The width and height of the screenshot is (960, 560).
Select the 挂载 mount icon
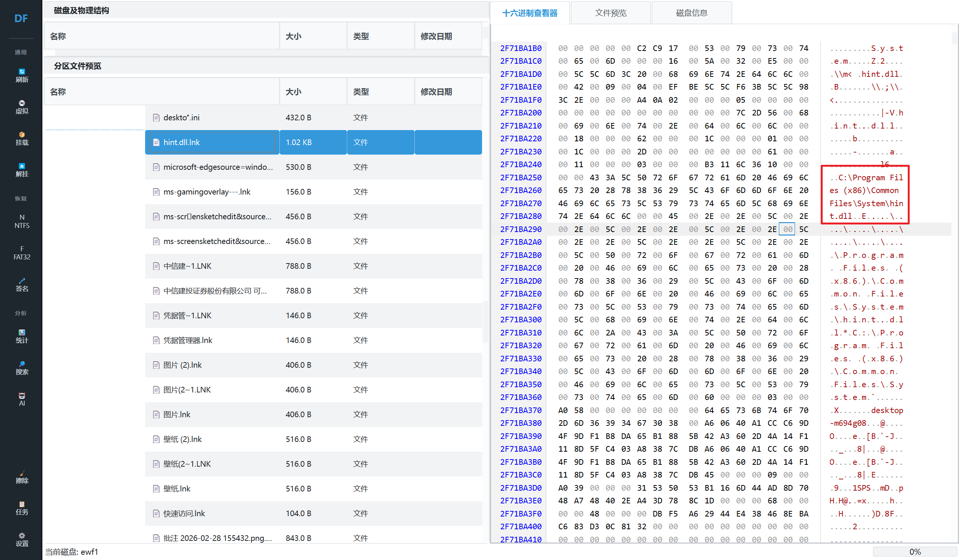point(22,139)
